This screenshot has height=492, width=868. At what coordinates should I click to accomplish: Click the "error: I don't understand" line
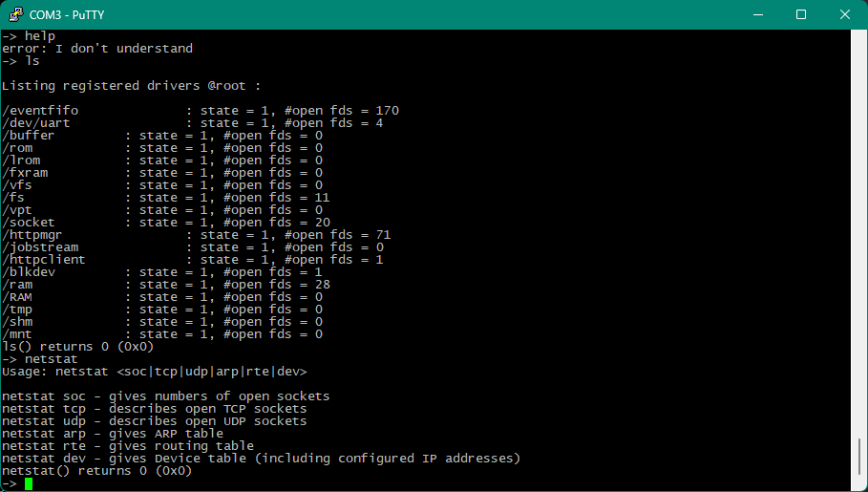[x=97, y=48]
